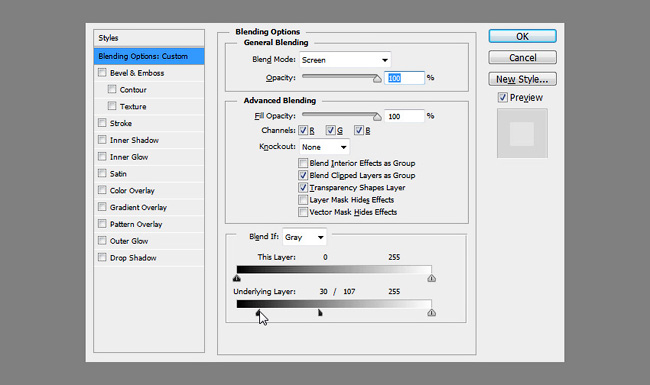Enable the Color Overlay checkbox
Image resolution: width=650 pixels, height=385 pixels.
pos(102,190)
